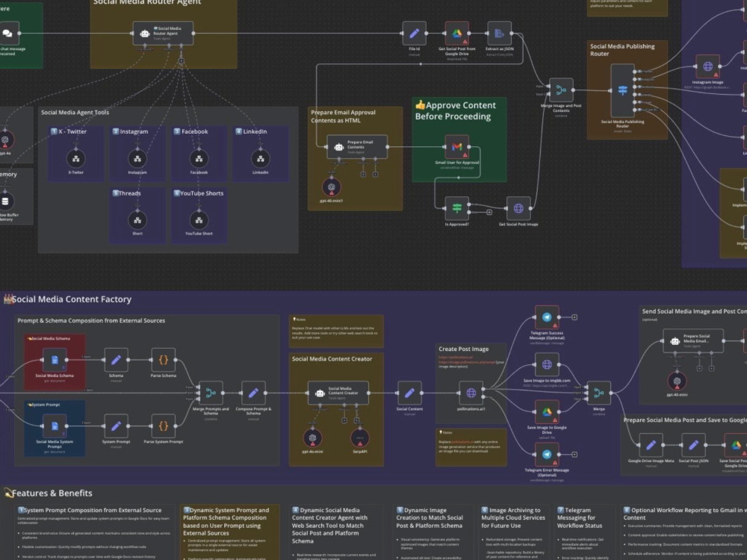Select the Parse Schema code node
This screenshot has width=747, height=560.
point(163,360)
